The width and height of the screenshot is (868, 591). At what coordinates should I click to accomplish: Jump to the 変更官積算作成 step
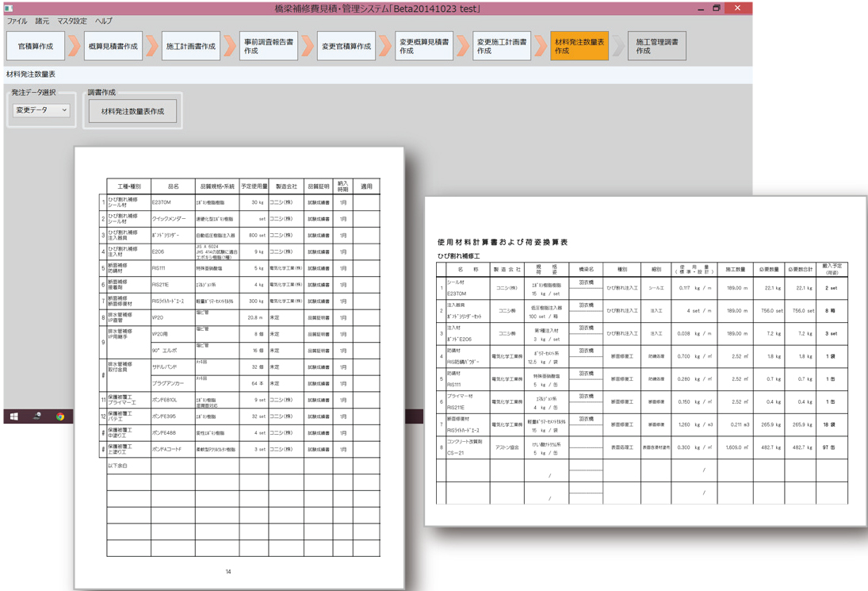(x=346, y=46)
